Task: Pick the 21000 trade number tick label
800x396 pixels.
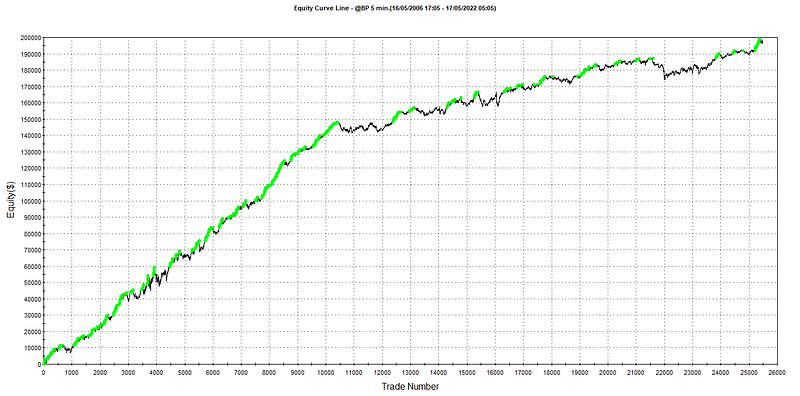Action: point(636,373)
